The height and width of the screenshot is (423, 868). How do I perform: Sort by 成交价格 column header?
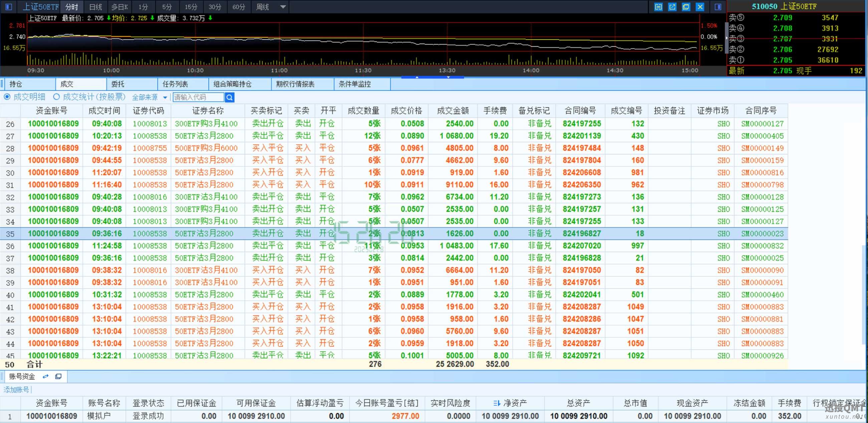(406, 110)
